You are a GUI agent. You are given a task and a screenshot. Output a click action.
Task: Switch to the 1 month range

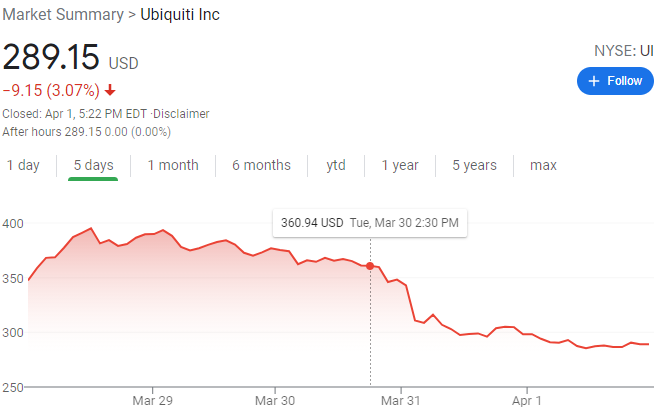pos(173,165)
